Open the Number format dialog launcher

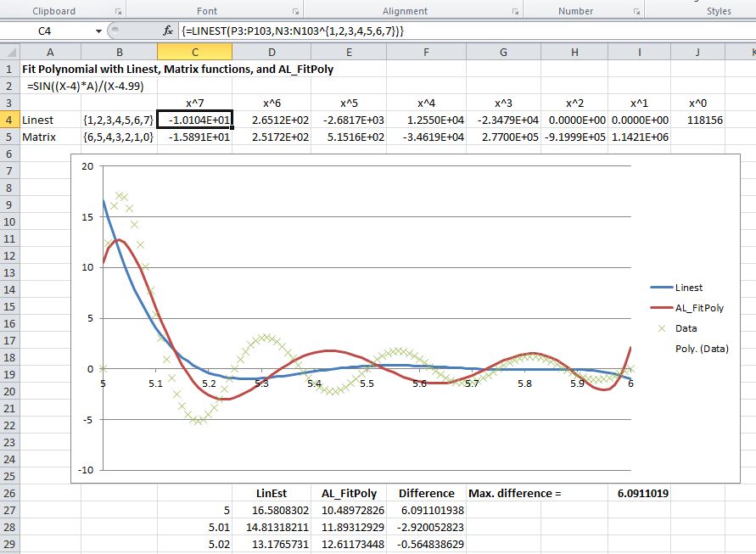pyautogui.click(x=636, y=12)
